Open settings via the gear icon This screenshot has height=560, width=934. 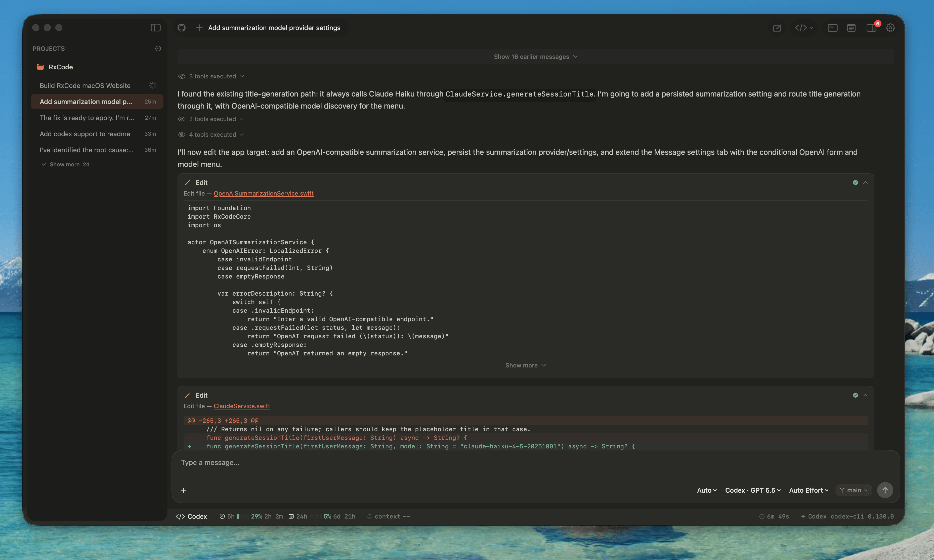point(890,28)
